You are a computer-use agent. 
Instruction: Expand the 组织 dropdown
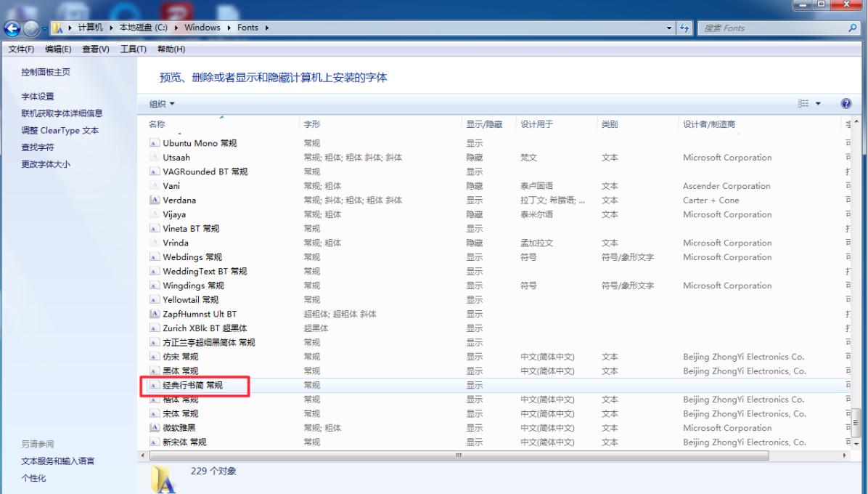(162, 104)
